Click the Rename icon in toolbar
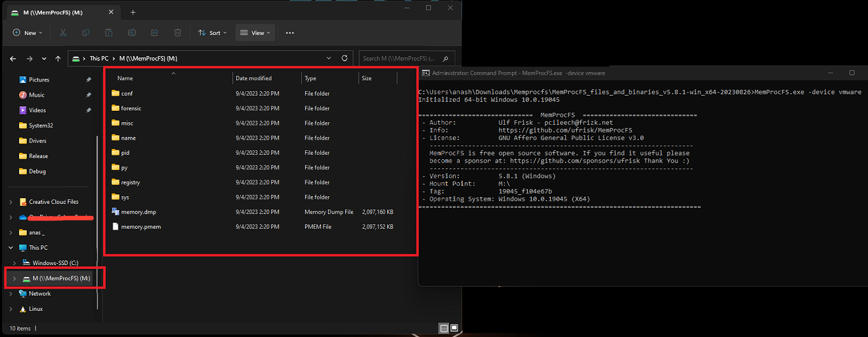Screen dimensions: 868x337 click(132, 32)
